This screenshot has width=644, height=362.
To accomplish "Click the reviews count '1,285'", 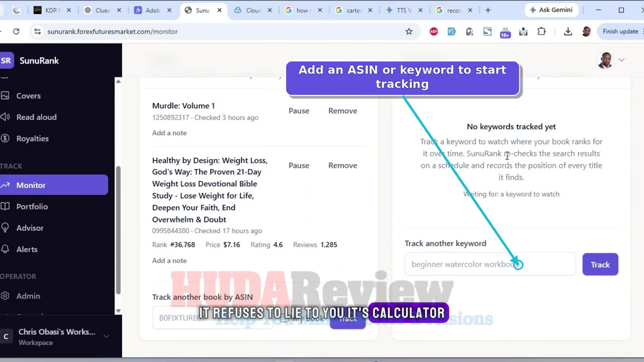I will pyautogui.click(x=328, y=244).
